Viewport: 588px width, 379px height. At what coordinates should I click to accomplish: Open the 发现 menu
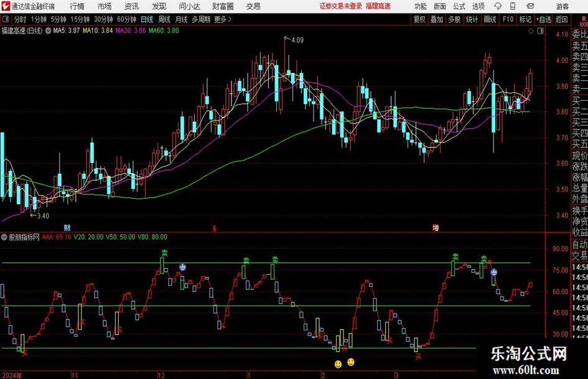159,6
